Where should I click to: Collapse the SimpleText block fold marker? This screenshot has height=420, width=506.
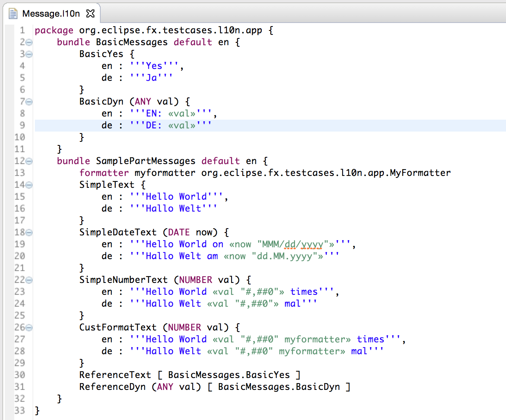[x=29, y=185]
